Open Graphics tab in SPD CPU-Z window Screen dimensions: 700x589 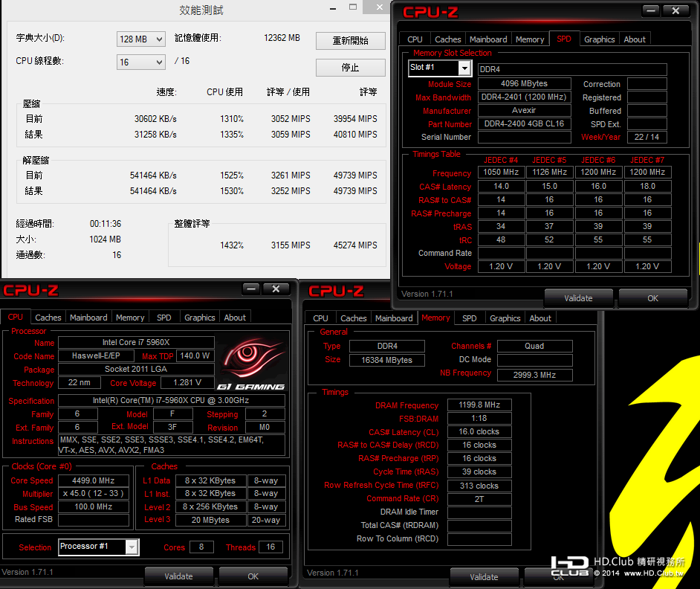(599, 39)
